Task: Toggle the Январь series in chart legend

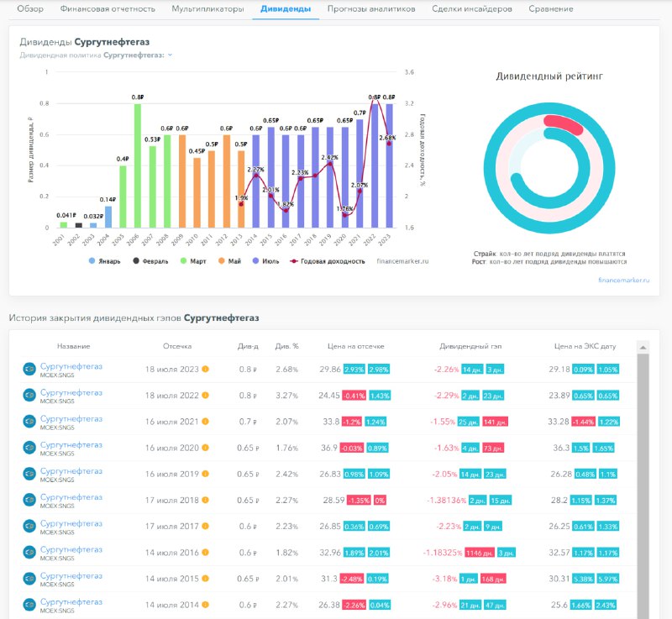Action: (x=104, y=261)
